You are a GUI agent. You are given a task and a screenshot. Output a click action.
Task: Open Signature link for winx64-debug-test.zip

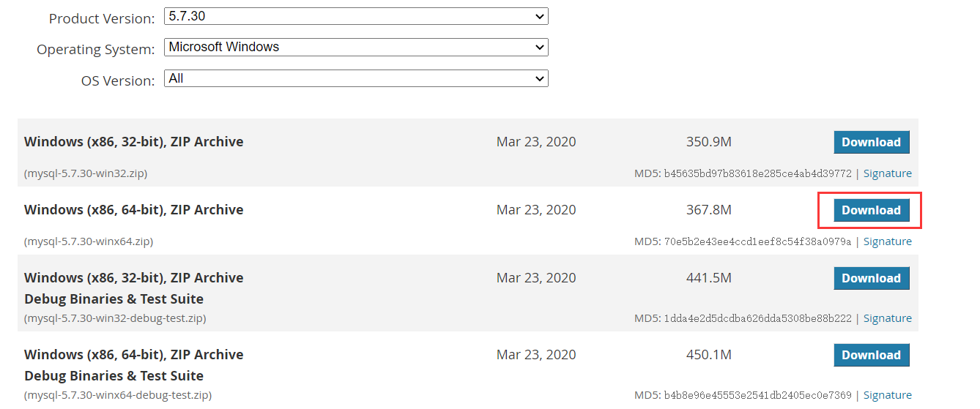coord(887,395)
